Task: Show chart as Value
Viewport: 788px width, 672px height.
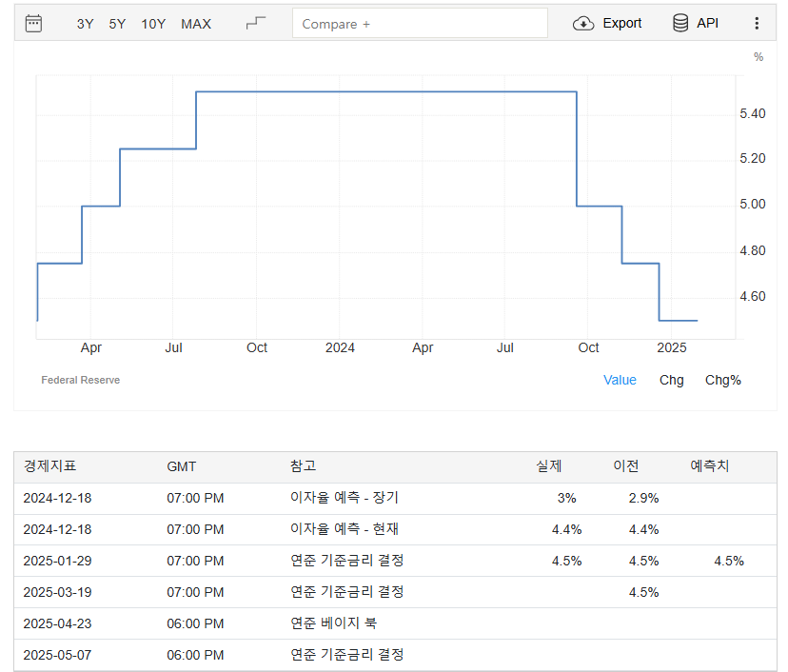Action: [x=620, y=380]
